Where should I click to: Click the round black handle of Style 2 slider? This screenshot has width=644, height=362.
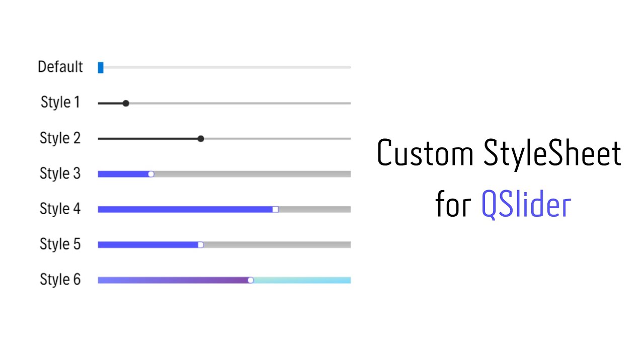click(x=201, y=139)
